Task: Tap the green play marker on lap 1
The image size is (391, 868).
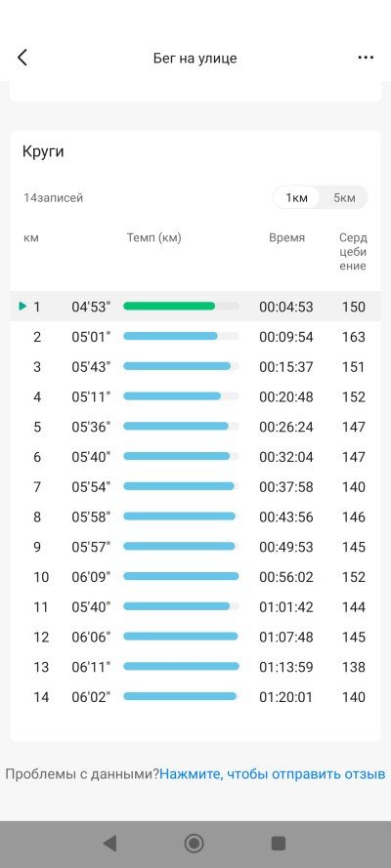Action: tap(22, 307)
